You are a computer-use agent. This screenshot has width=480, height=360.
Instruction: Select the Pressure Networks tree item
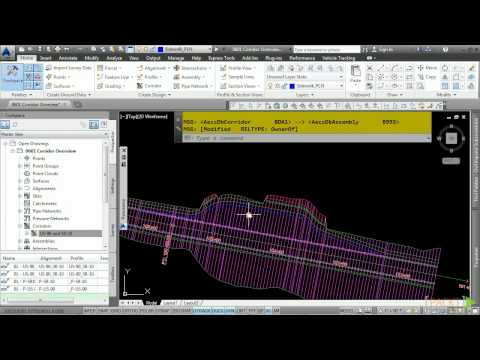pos(51,219)
